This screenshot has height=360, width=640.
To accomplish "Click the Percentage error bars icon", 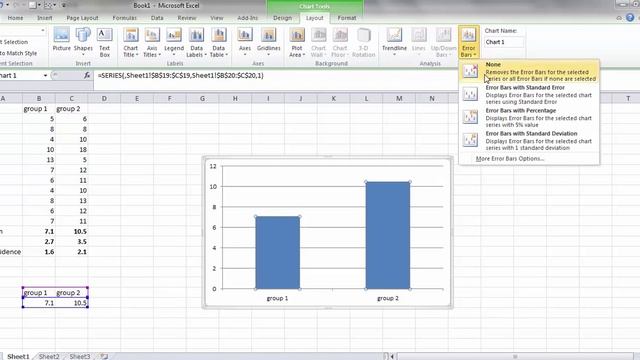I will click(470, 117).
